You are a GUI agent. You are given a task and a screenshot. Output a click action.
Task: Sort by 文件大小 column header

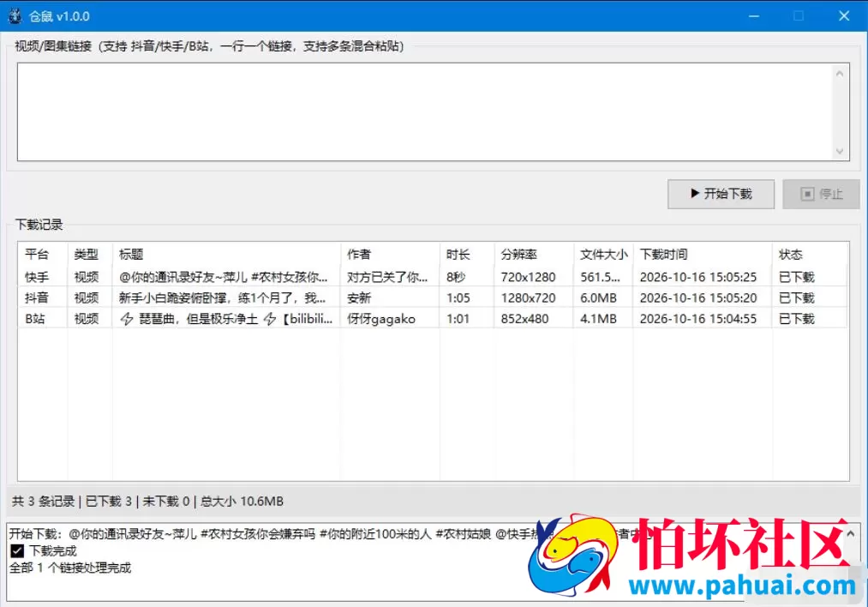click(604, 255)
